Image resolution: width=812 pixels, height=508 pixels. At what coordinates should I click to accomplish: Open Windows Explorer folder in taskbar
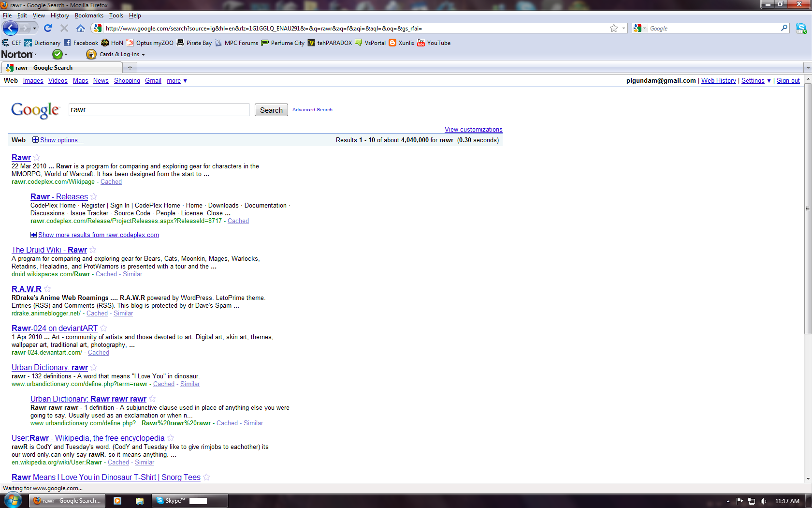(x=140, y=501)
